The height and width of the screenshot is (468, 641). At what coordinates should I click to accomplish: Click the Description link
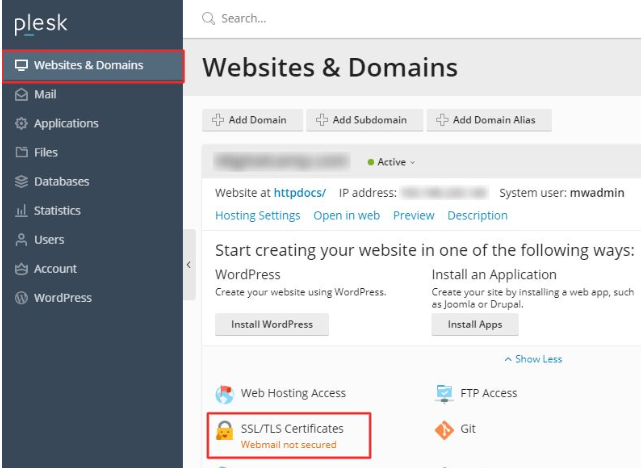[x=477, y=215]
